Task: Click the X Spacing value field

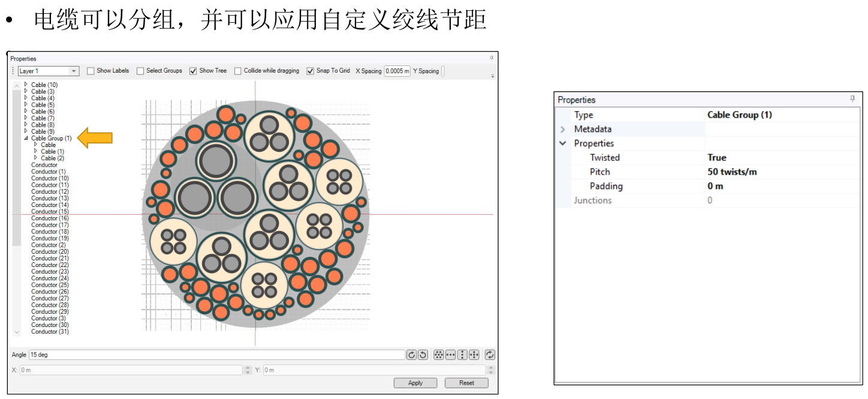Action: (397, 71)
